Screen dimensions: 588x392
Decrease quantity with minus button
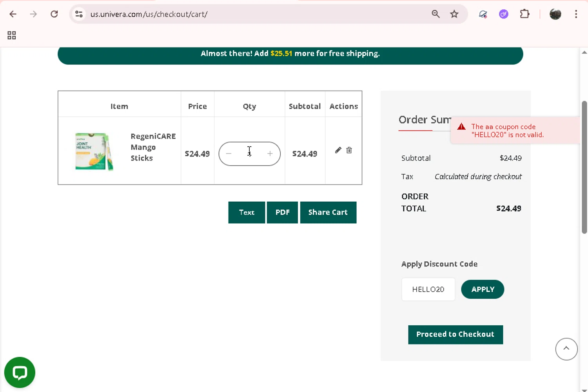229,154
